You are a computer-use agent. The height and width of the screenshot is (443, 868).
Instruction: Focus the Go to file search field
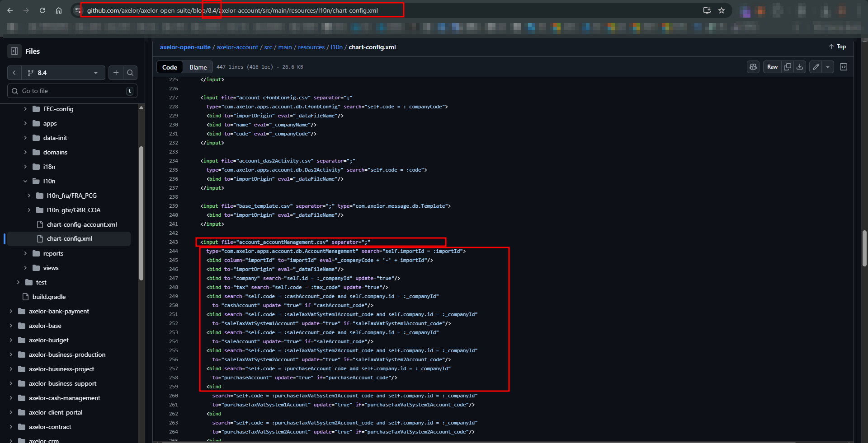pos(72,91)
